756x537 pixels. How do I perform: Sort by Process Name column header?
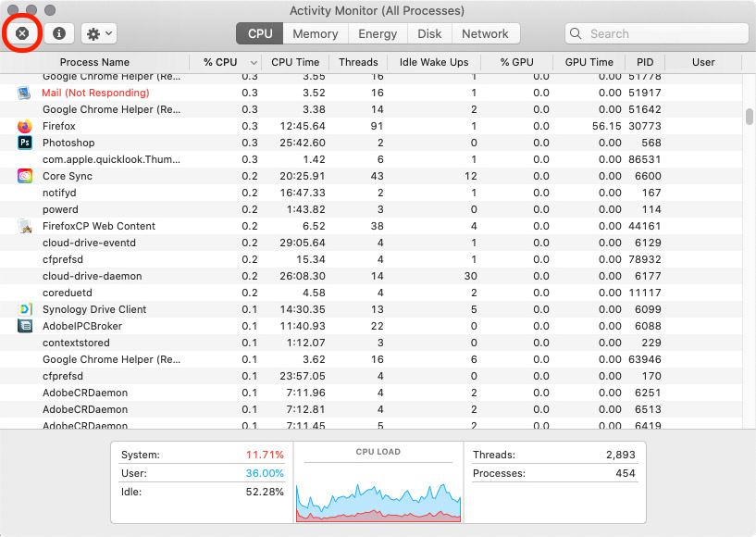94,62
